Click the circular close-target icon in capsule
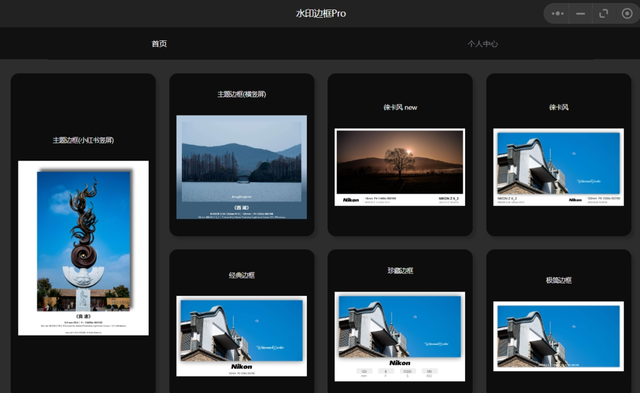Image resolution: width=640 pixels, height=393 pixels. click(627, 13)
